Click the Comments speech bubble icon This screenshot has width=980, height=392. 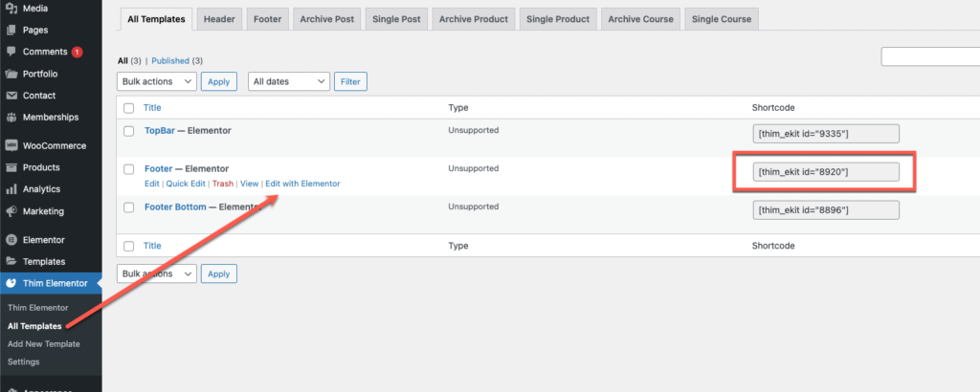click(11, 52)
